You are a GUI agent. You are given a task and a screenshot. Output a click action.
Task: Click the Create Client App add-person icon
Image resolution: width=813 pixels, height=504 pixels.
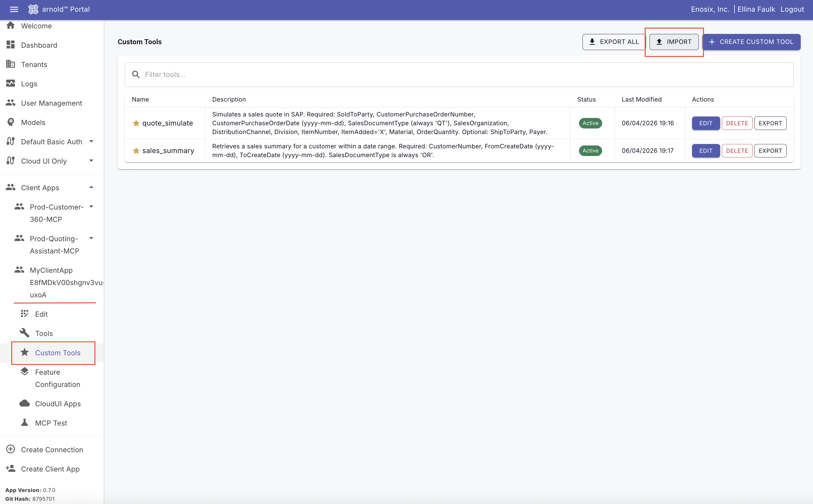[11, 468]
